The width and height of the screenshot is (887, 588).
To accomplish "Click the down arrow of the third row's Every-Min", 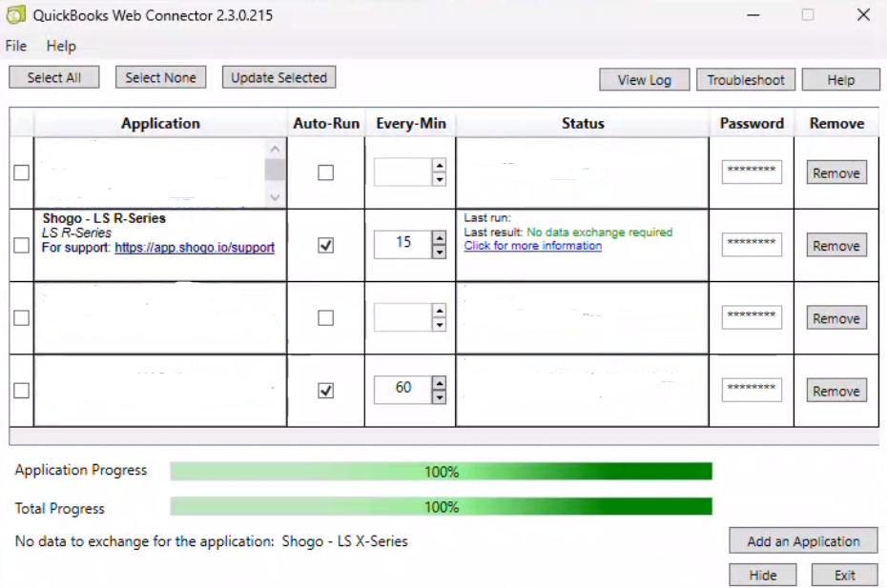I will tap(440, 325).
